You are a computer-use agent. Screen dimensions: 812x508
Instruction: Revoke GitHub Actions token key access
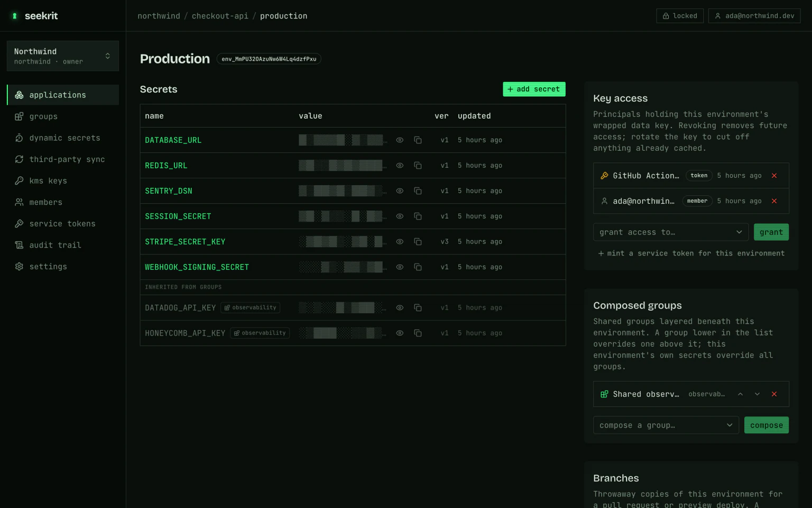coord(774,176)
